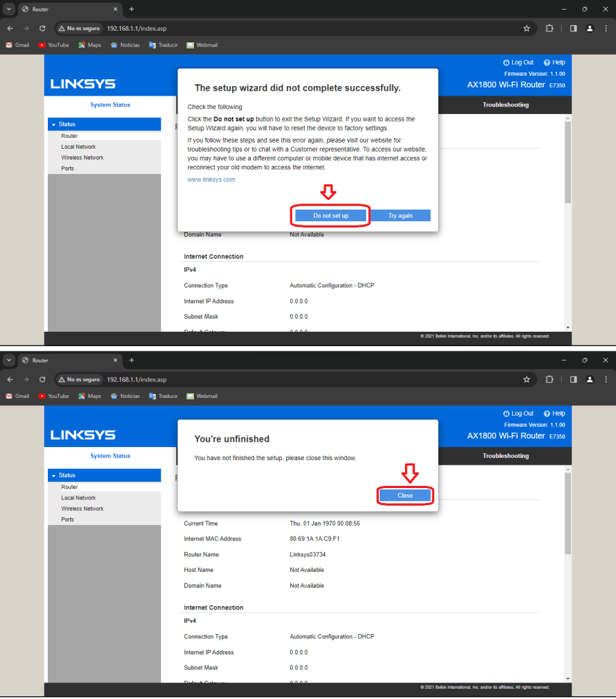Viewport: 616px width, 699px height.
Task: Log Out from the upper Linksys page header
Action: tap(518, 62)
